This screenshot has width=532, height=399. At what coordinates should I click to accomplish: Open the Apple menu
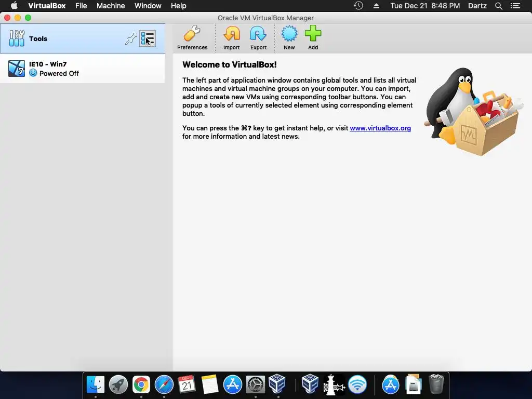[x=14, y=6]
